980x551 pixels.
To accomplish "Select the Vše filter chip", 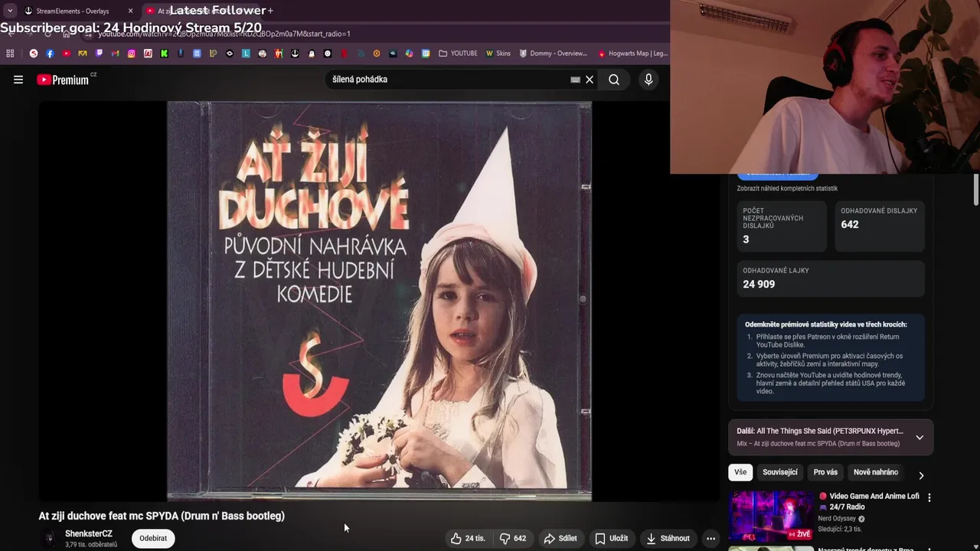I will click(740, 472).
